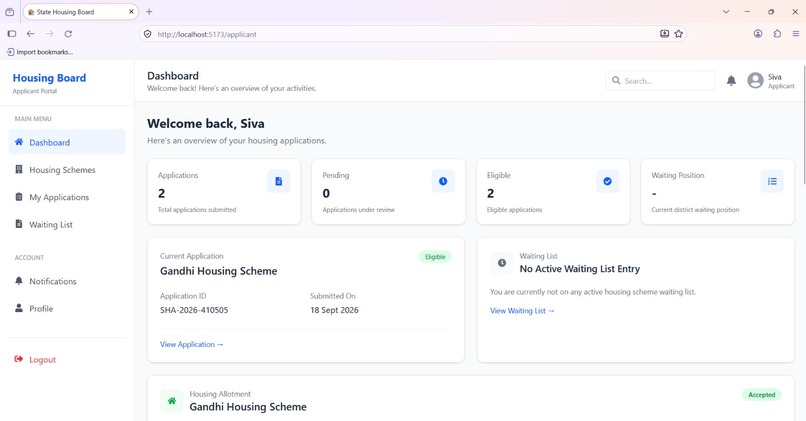
Task: Select the State Housing Board browser tab
Action: [x=80, y=12]
